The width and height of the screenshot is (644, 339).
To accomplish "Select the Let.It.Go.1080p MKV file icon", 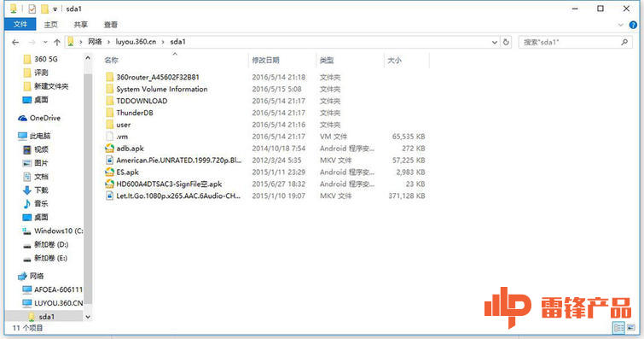I will coord(110,196).
